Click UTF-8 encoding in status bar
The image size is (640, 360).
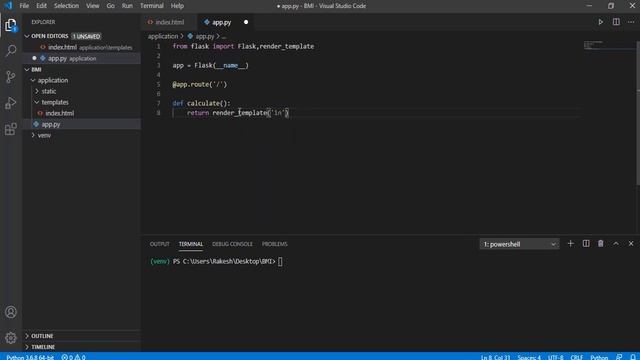click(556, 357)
